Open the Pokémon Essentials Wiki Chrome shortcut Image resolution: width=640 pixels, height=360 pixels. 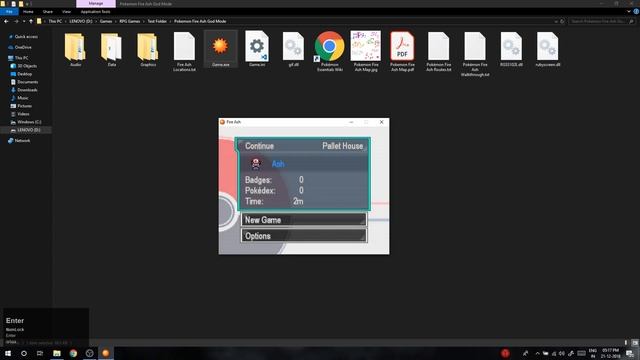click(x=329, y=51)
